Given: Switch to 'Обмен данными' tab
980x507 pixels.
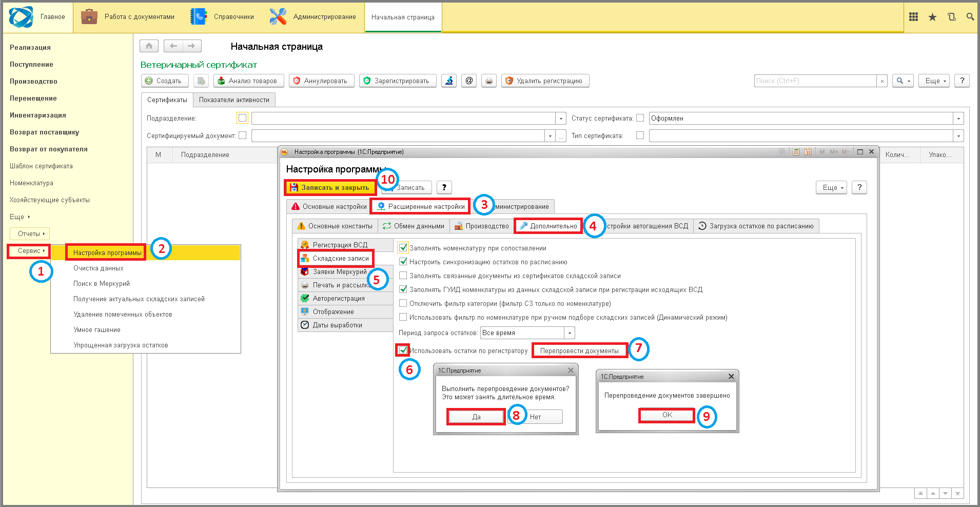Looking at the screenshot, I should pos(414,226).
